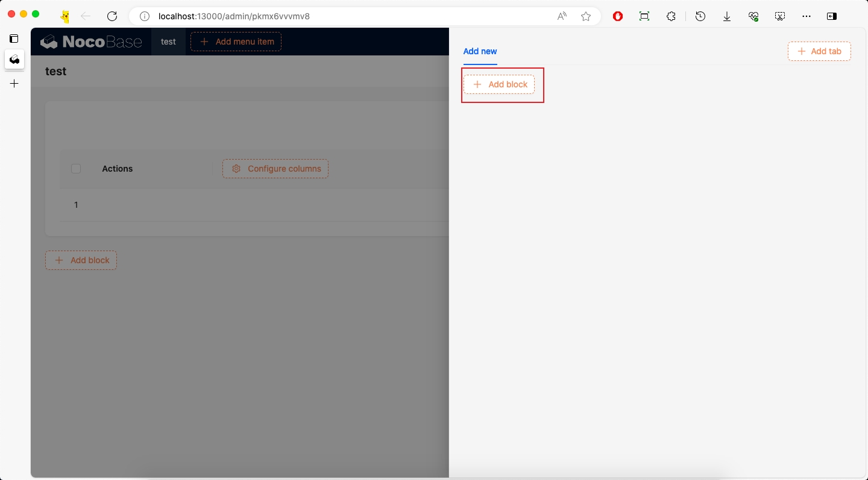Toggle the ad blocker shield icon
The height and width of the screenshot is (480, 868).
click(618, 16)
